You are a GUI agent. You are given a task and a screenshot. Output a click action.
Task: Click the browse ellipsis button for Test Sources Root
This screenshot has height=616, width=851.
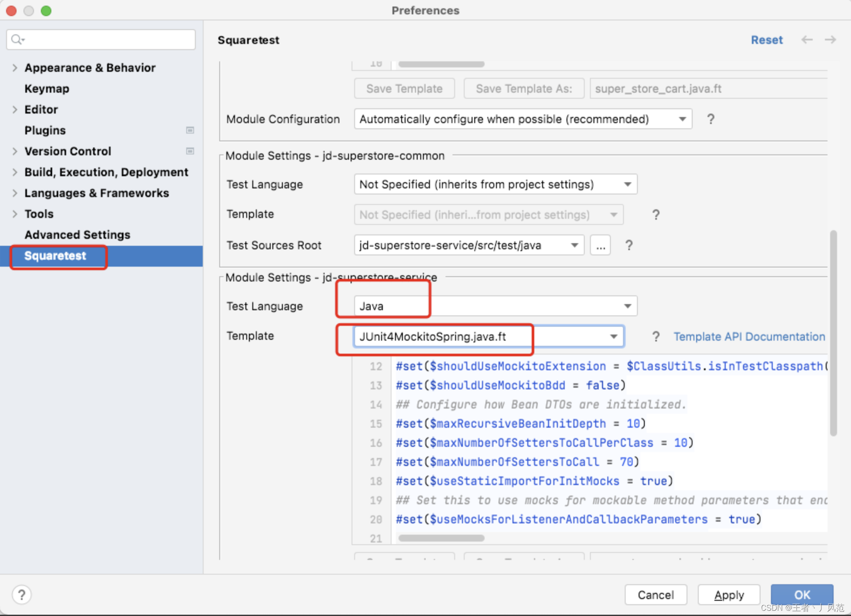pos(600,245)
